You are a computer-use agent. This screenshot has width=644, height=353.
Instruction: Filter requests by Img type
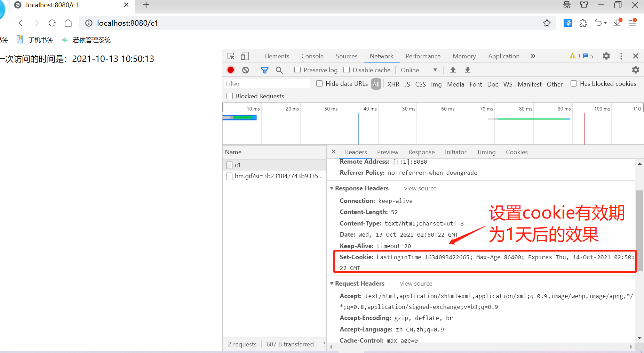coord(436,84)
